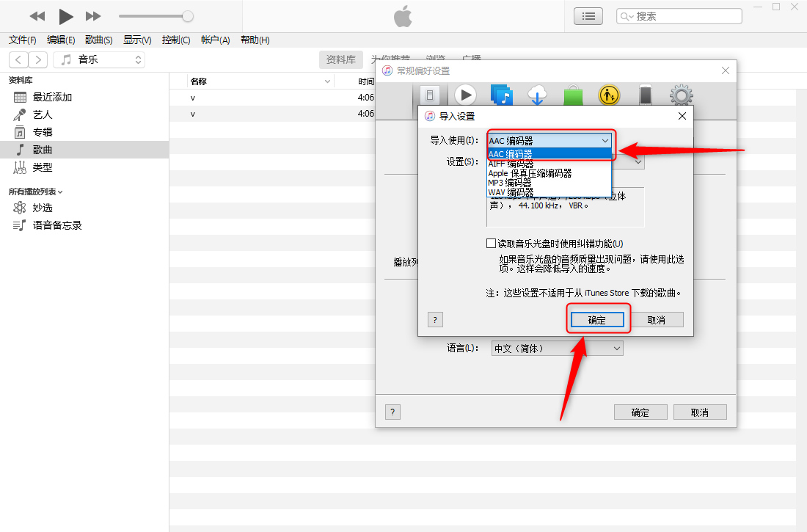
Task: Open the Sharing preferences tab icon
Action: 501,95
